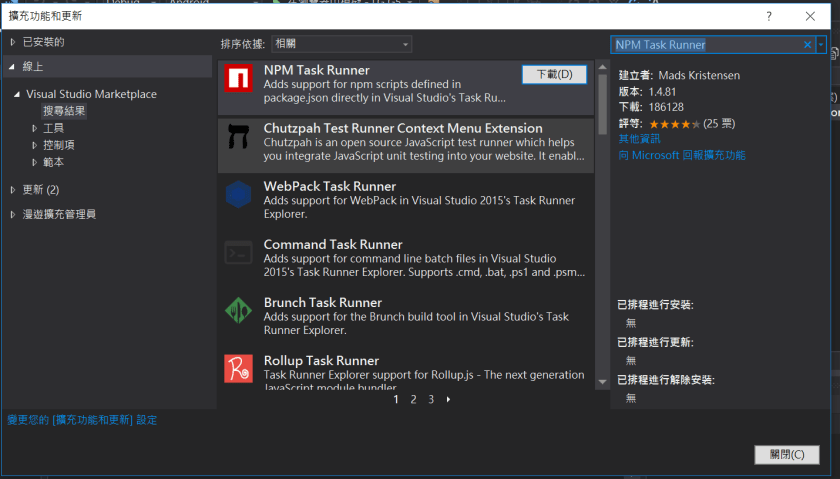Select the Command Task Runner icon
840x479 pixels.
tap(238, 253)
